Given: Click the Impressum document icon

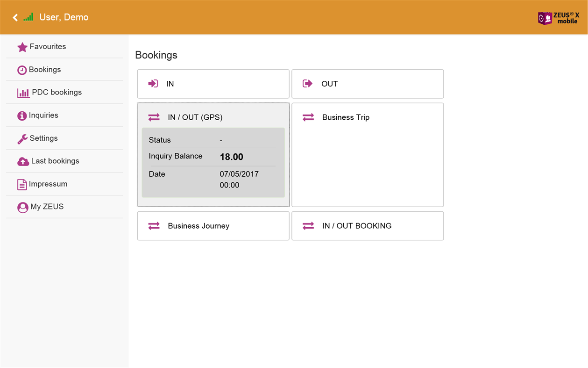Looking at the screenshot, I should [22, 185].
